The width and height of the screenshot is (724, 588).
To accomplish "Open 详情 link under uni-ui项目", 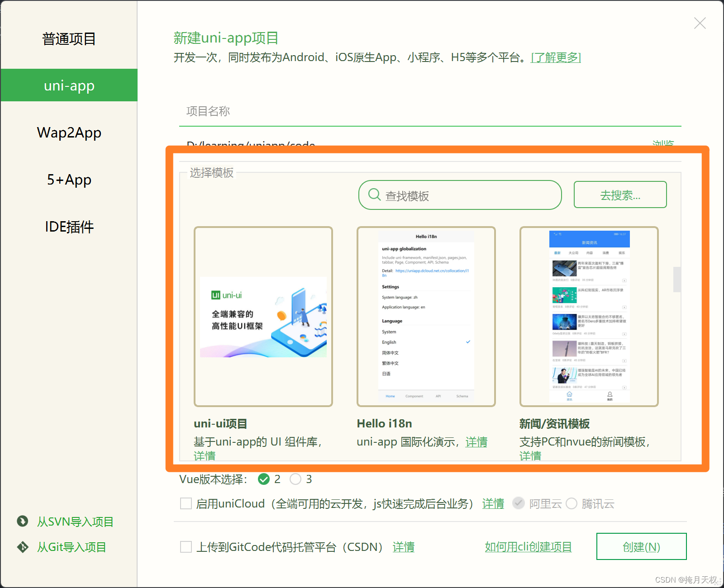I will click(x=205, y=455).
